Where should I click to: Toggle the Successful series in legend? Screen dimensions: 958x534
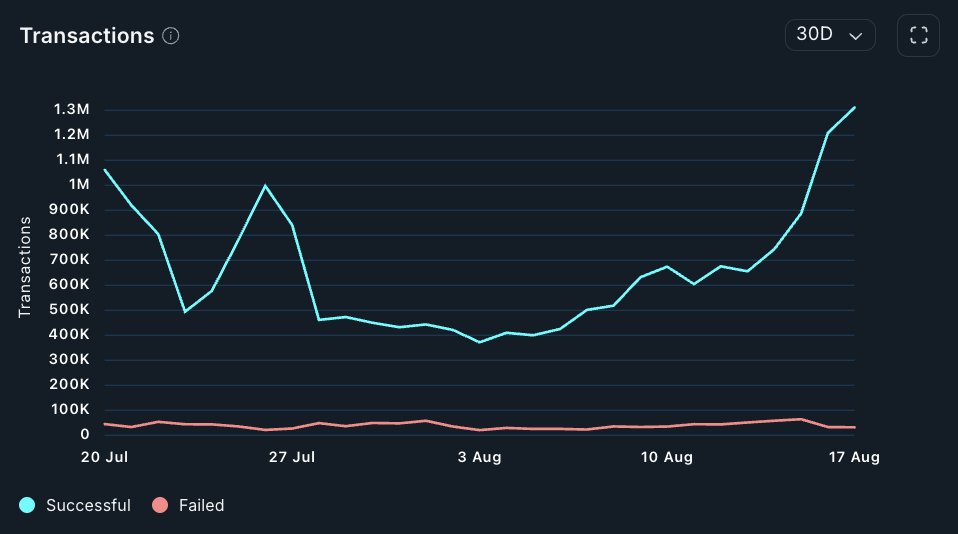tap(88, 505)
